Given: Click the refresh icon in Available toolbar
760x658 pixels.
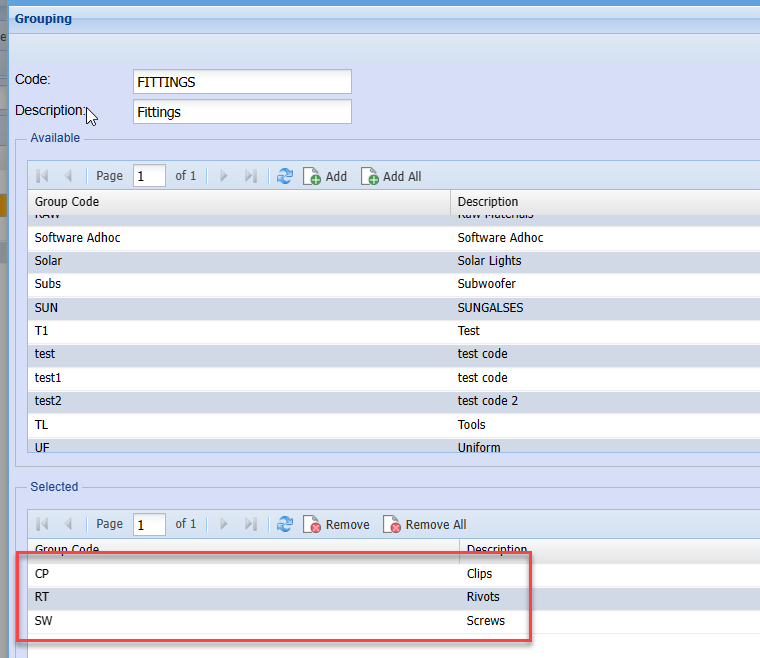Looking at the screenshot, I should (285, 176).
